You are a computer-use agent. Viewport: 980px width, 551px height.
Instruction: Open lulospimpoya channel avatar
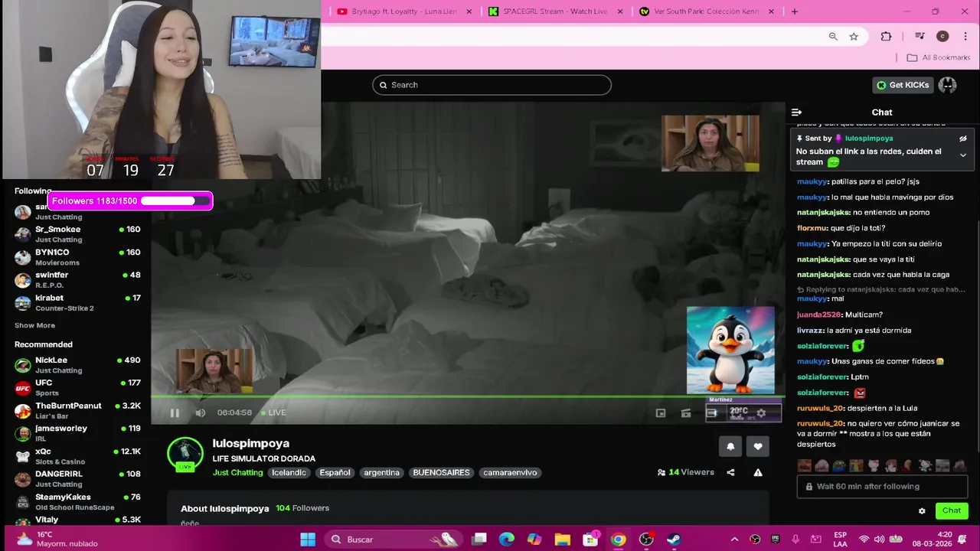tap(185, 453)
